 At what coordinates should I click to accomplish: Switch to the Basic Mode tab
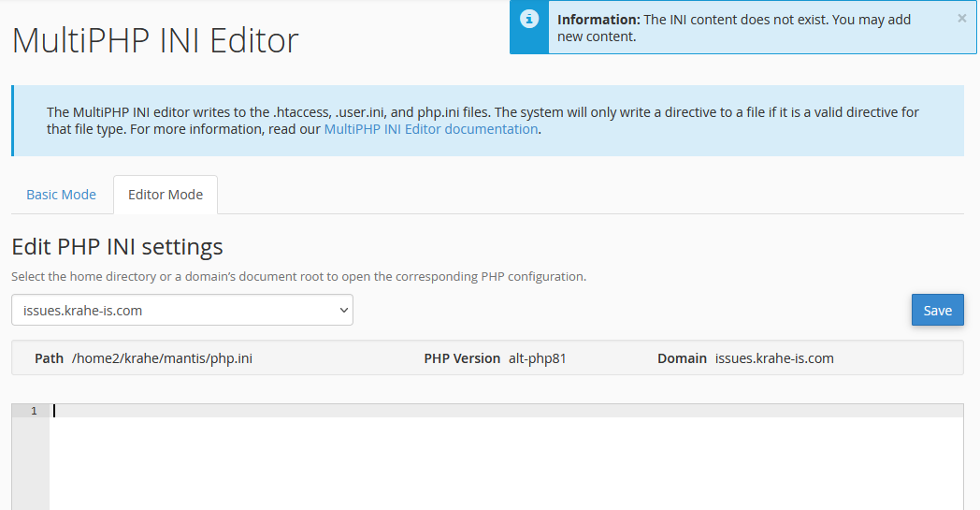click(x=61, y=195)
